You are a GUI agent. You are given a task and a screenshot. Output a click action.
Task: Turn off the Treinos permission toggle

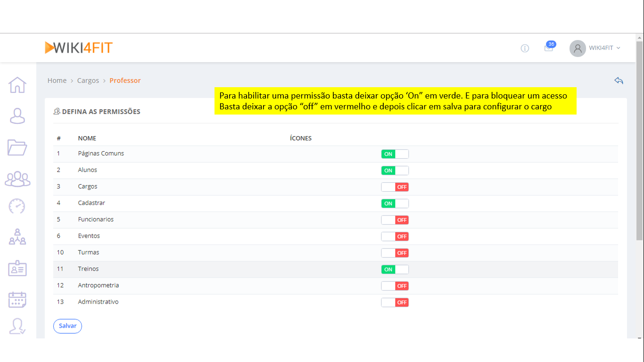coord(395,270)
